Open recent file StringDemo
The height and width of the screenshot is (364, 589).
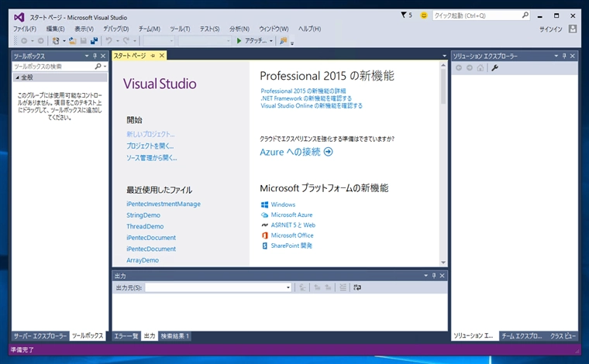143,215
